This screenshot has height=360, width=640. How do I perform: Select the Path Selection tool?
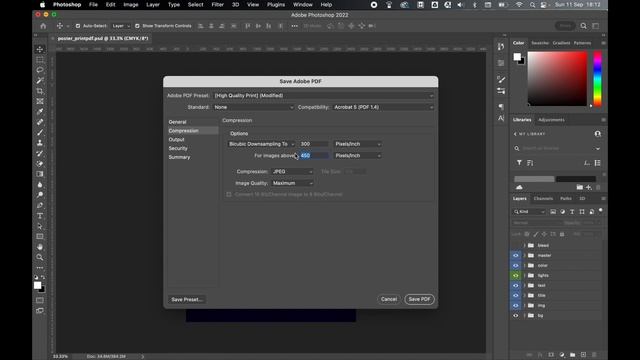[40, 226]
